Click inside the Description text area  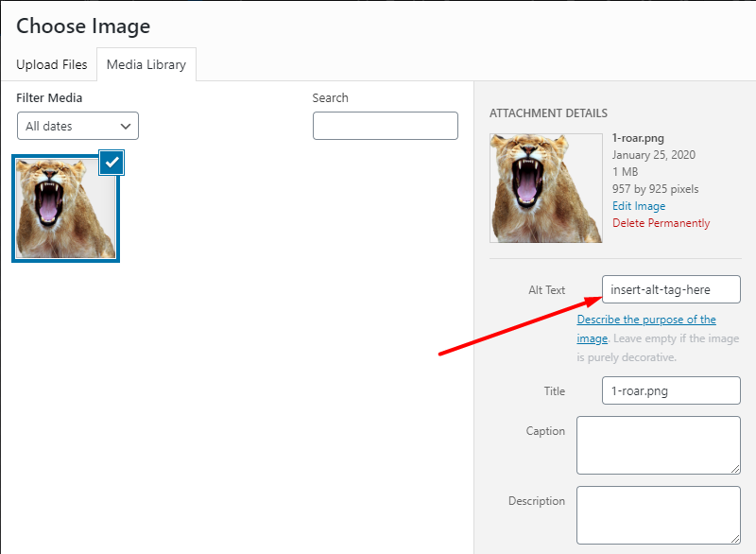[659, 515]
